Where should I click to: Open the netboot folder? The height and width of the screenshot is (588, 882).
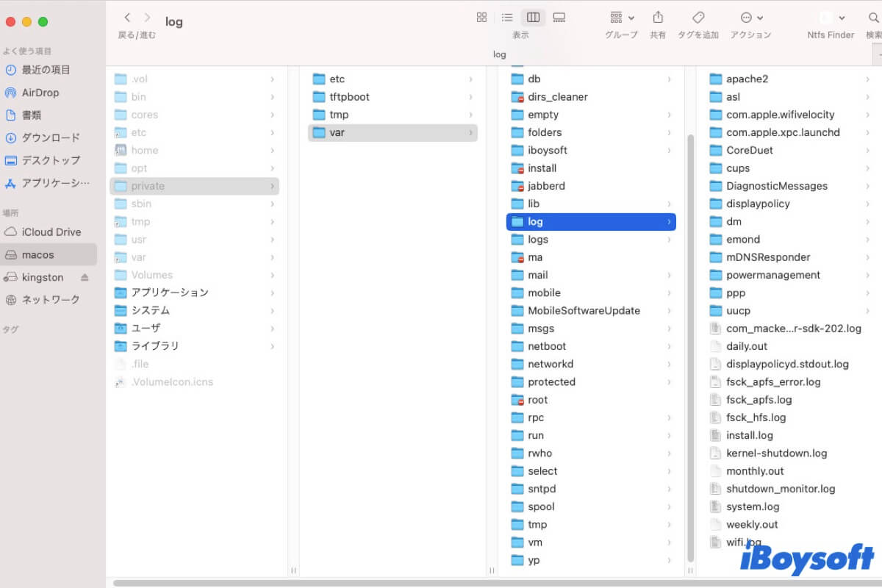point(591,346)
